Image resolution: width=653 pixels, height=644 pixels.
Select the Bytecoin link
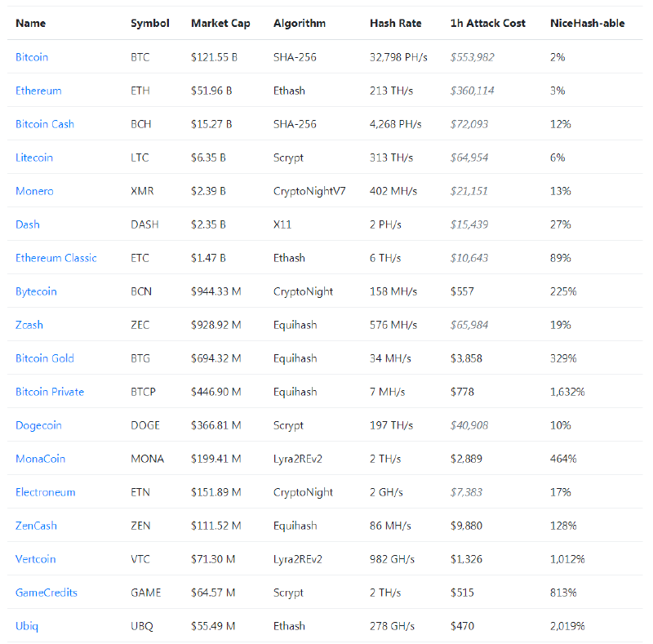[36, 291]
